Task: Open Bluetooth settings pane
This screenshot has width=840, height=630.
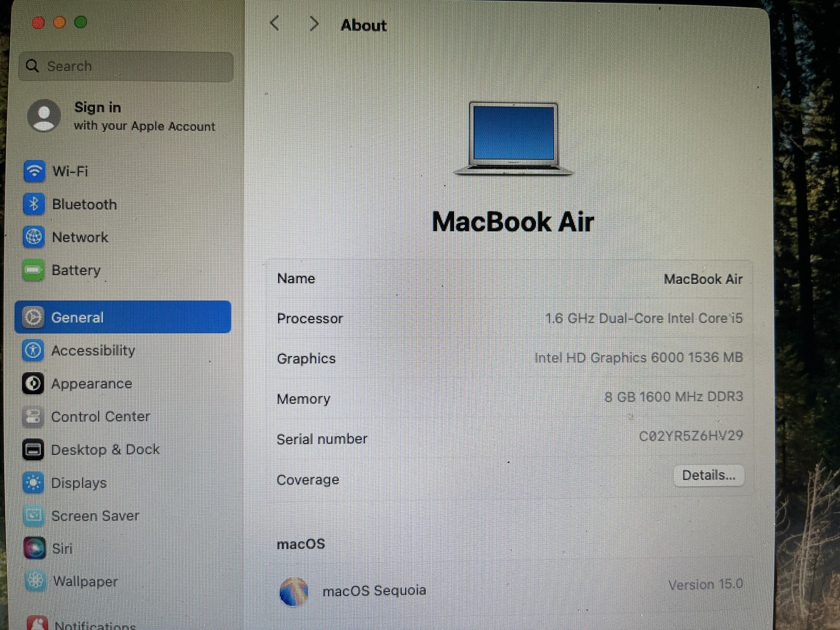Action: tap(123, 204)
